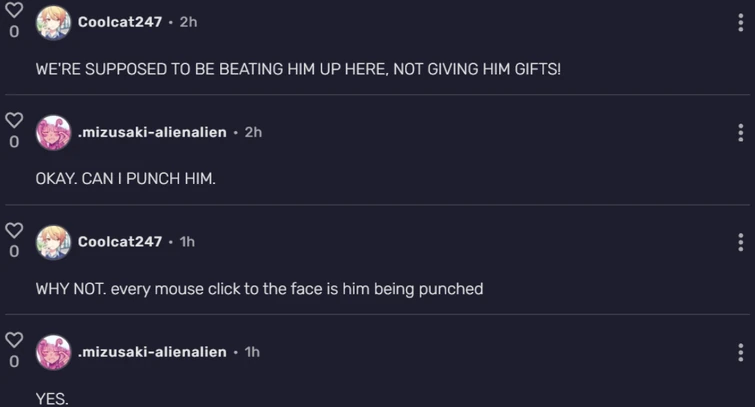
Task: Like Coolcat247's "WHY NOT" comment
Action: (14, 230)
